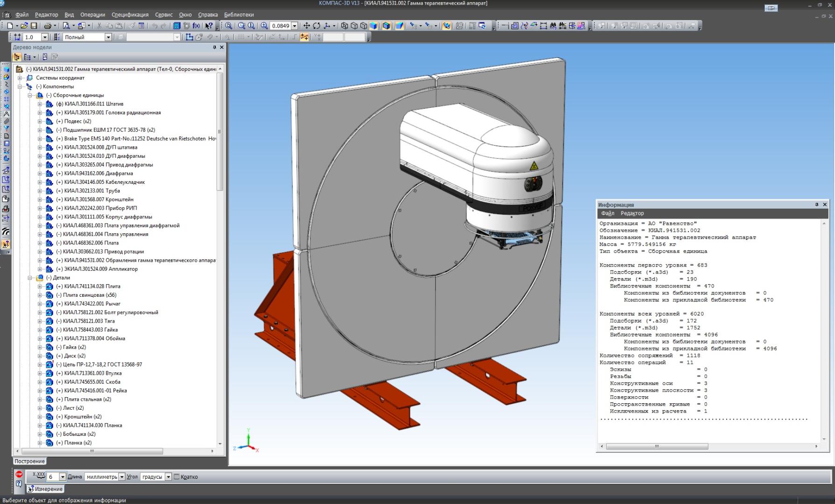Image resolution: width=835 pixels, height=504 pixels.
Task: Collapse the Детали group in model tree
Action: 30,278
